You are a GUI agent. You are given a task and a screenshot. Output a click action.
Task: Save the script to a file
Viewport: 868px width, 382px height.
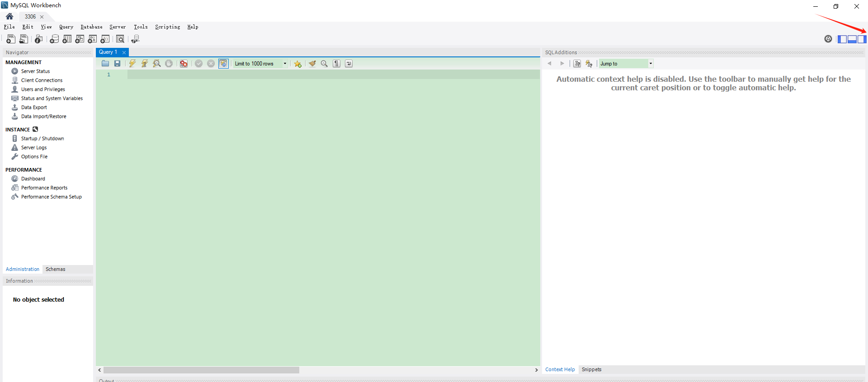118,64
